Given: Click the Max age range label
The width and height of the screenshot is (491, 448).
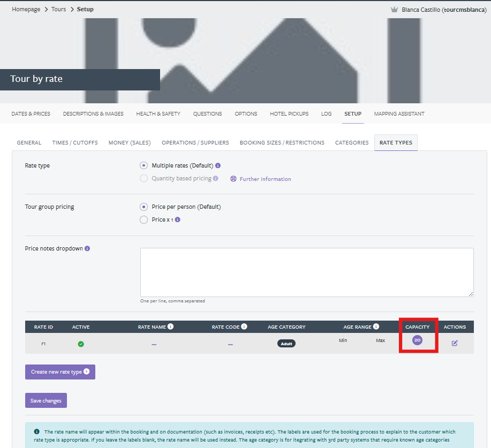Looking at the screenshot, I should point(381,340).
